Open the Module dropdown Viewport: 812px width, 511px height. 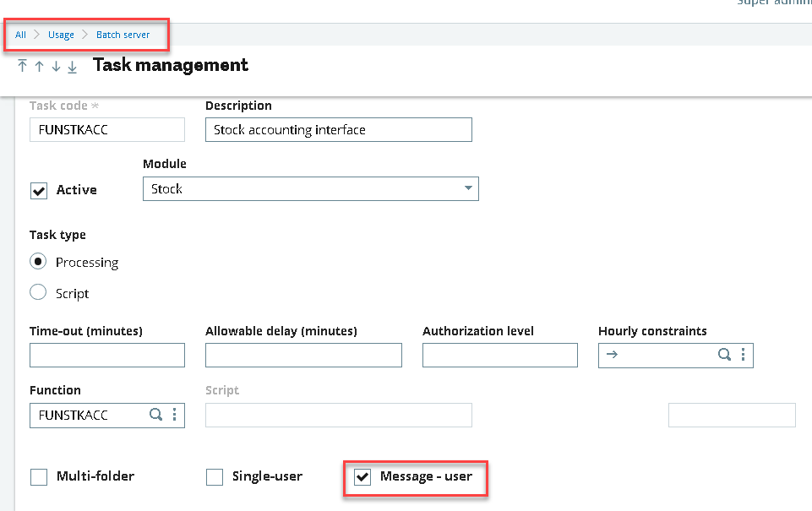point(468,188)
